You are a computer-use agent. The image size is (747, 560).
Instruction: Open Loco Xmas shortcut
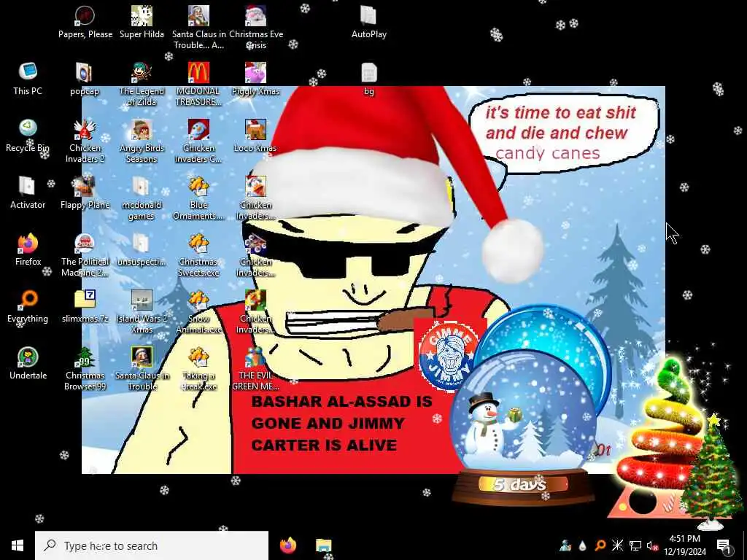(x=256, y=136)
